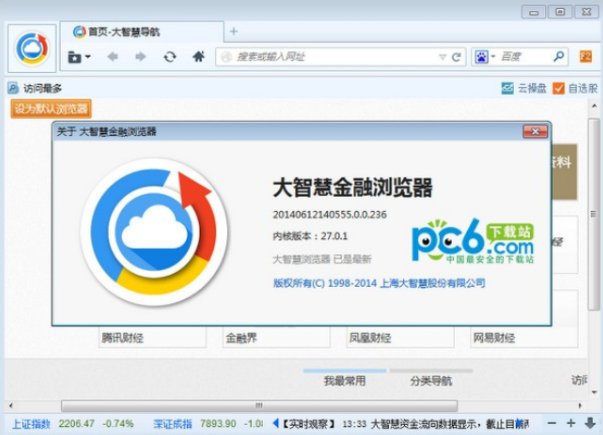This screenshot has width=603, height=435.
Task: Open the 腾讯财经 link
Action: point(122,338)
